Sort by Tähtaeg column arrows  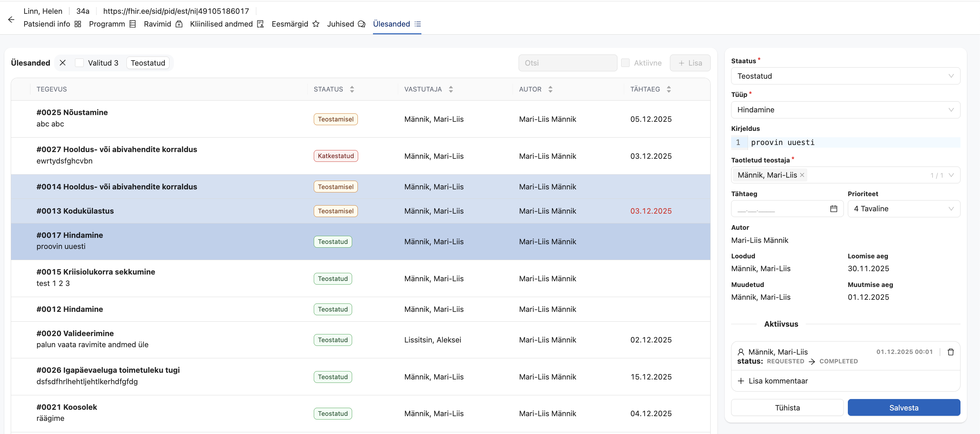[x=669, y=89]
